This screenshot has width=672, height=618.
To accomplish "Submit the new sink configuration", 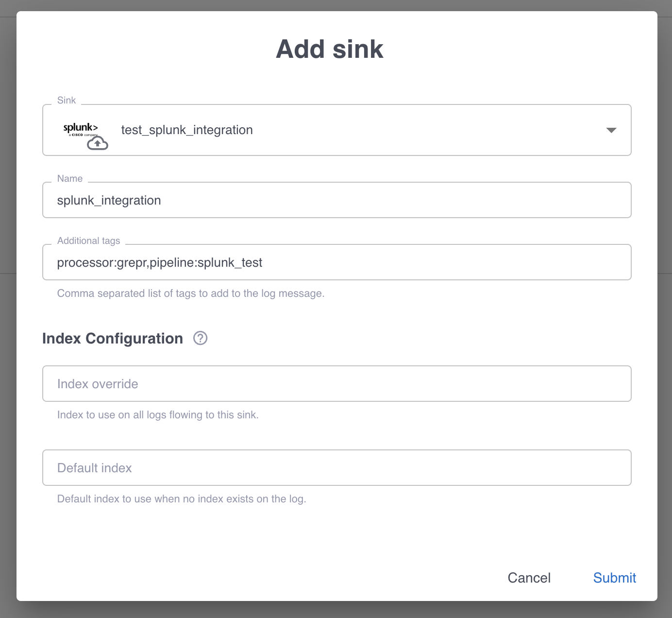I will point(614,578).
